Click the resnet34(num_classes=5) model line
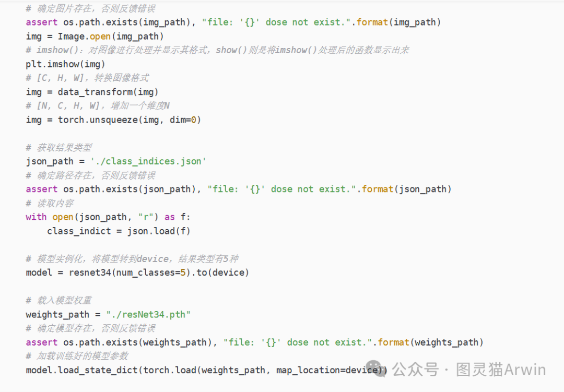The image size is (564, 392). click(137, 272)
